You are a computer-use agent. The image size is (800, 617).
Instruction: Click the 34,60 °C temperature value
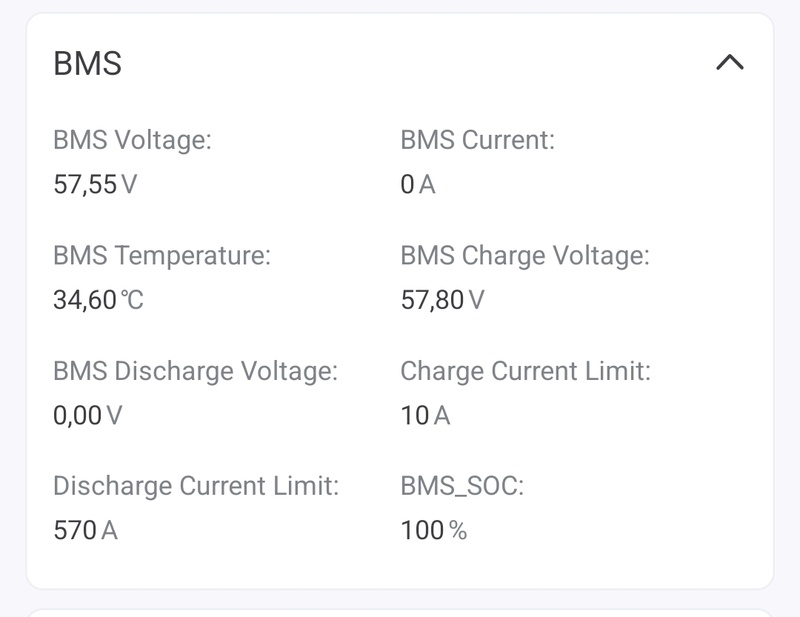click(x=98, y=299)
